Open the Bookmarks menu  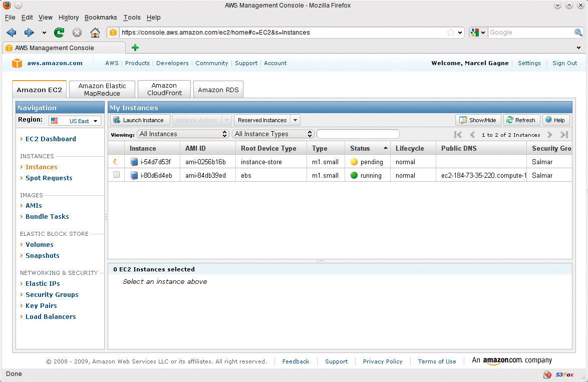[x=101, y=17]
